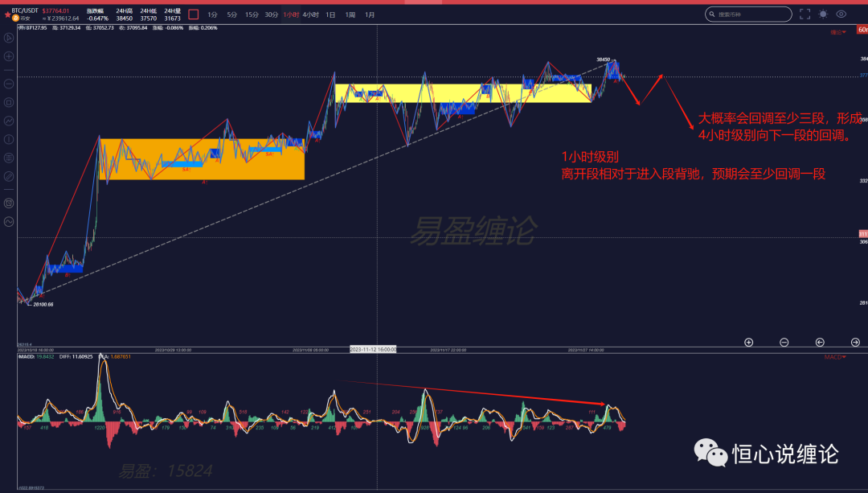
Task: Click the ≈¥239612.64 converted price
Action: point(61,18)
